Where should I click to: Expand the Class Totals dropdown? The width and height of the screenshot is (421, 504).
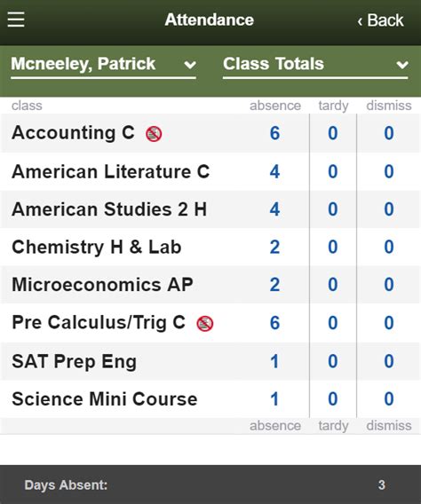pyautogui.click(x=315, y=66)
